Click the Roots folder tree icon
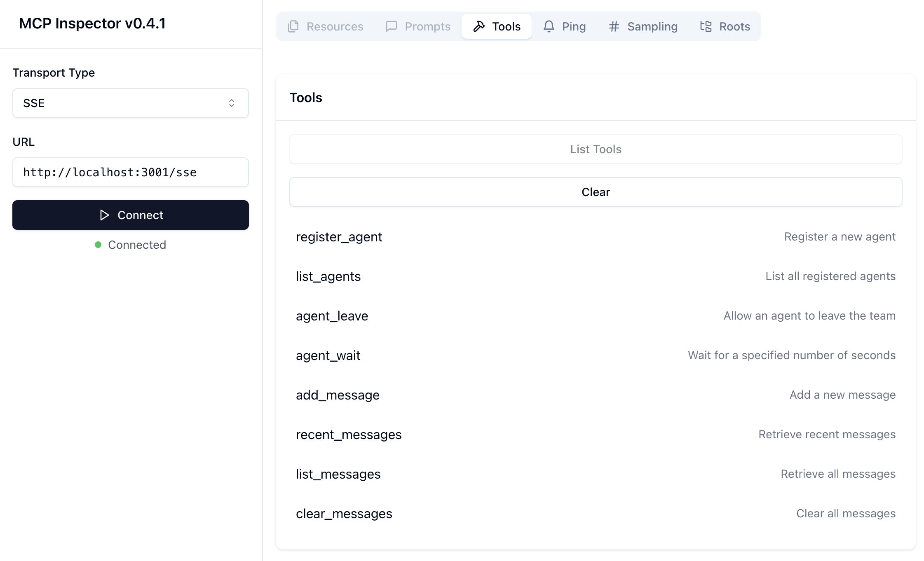This screenshot has height=561, width=924. pyautogui.click(x=706, y=26)
